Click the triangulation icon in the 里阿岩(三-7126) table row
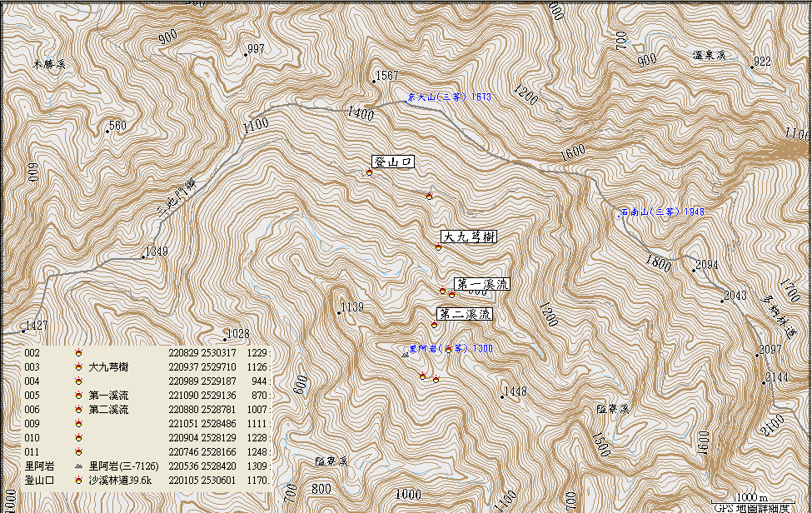Image resolution: width=812 pixels, height=513 pixels. [78, 466]
